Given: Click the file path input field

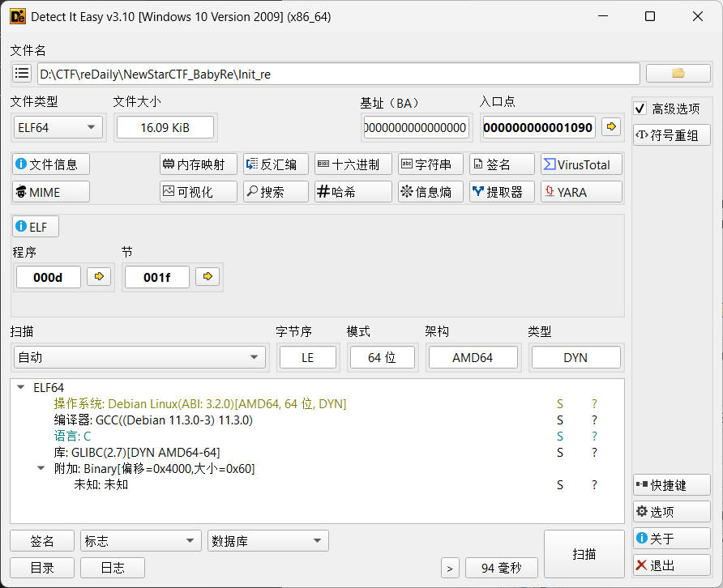Looking at the screenshot, I should (x=339, y=74).
